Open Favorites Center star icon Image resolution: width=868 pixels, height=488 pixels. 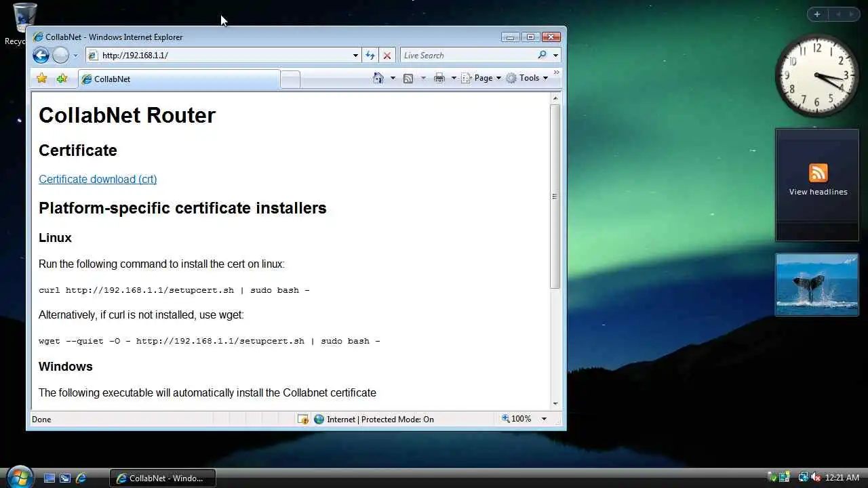pos(41,79)
